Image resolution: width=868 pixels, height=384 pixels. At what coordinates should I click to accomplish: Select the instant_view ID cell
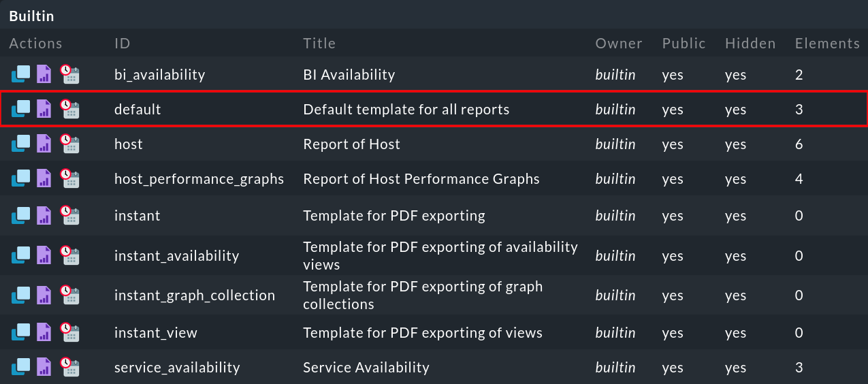coord(156,333)
